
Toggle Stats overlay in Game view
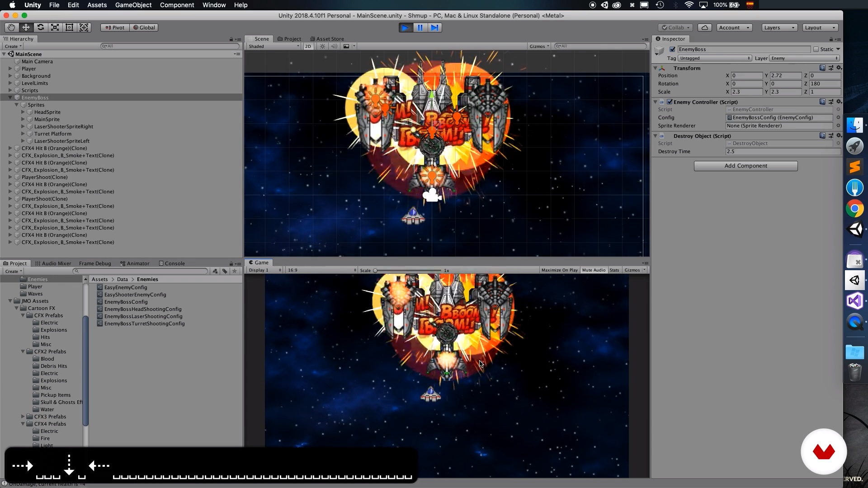tap(614, 270)
